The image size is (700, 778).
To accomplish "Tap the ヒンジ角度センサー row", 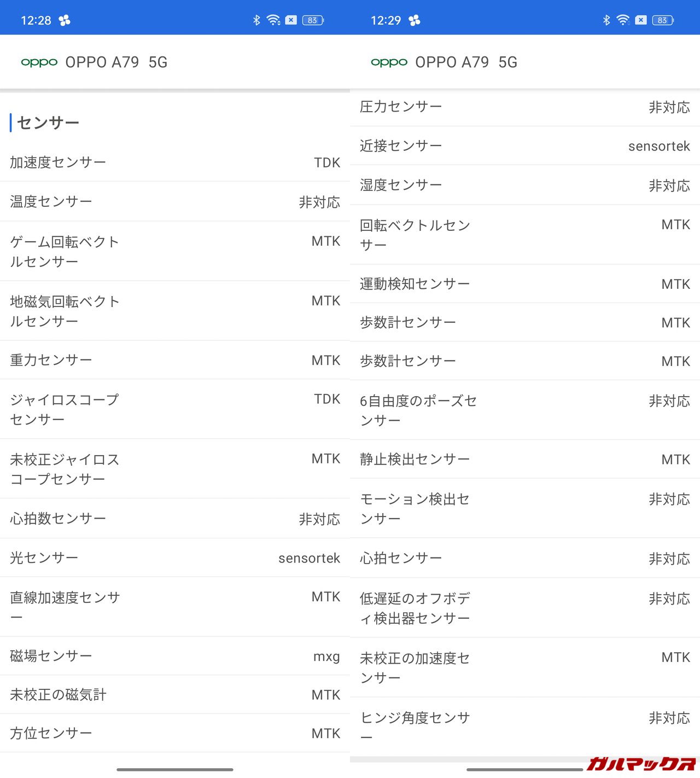I will [x=525, y=727].
